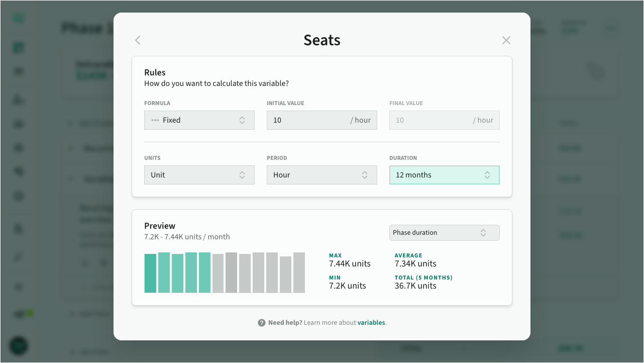Select the last gray bar in chart
Image resolution: width=644 pixels, height=363 pixels.
click(x=299, y=273)
